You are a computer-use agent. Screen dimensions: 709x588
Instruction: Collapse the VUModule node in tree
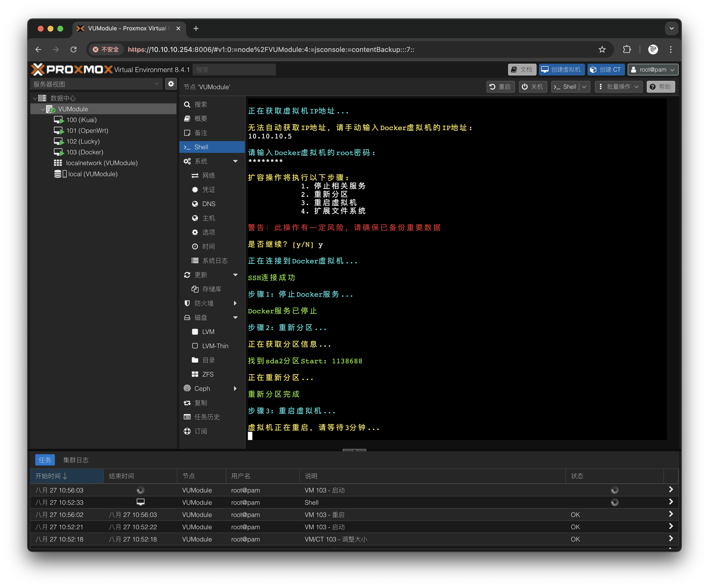[43, 109]
